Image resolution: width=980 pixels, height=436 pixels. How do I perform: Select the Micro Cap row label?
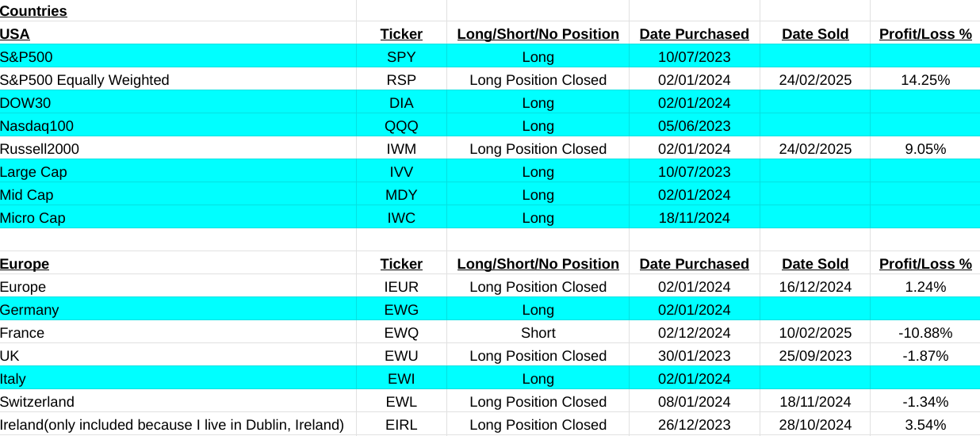point(33,218)
